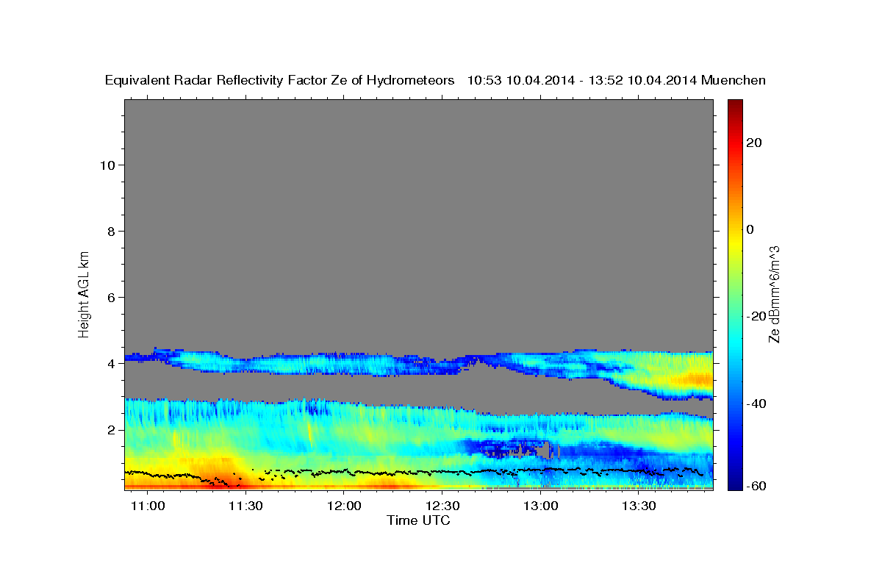Click the 11:00 time tick label
This screenshot has height=588, width=882.
[x=148, y=507]
